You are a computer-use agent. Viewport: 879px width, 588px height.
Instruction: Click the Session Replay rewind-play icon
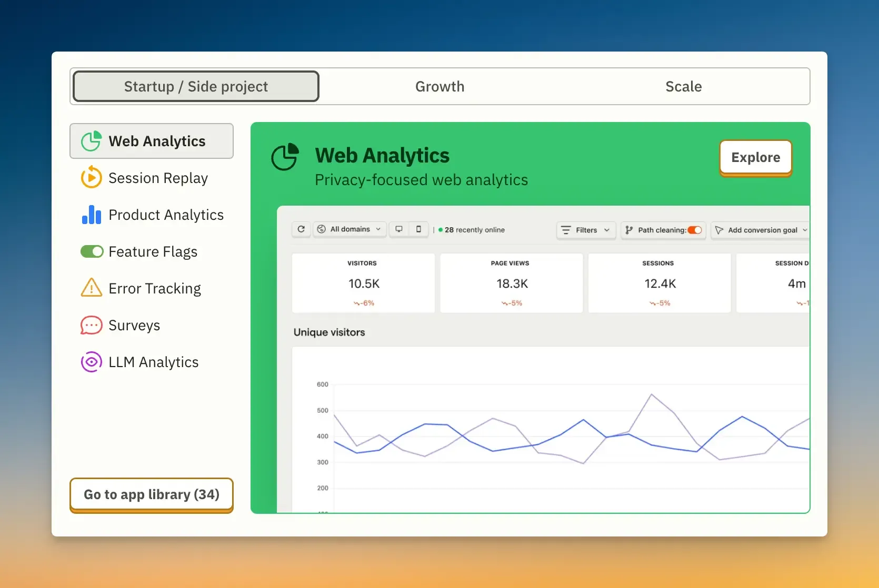pos(91,178)
